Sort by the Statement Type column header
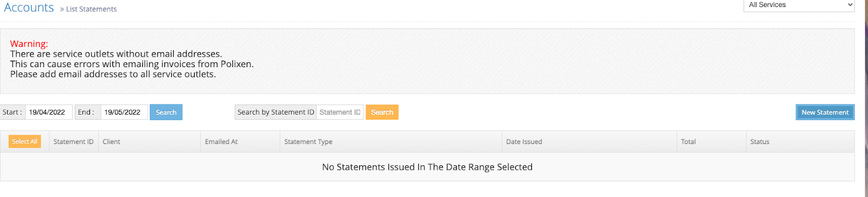The image size is (868, 197). click(x=308, y=142)
